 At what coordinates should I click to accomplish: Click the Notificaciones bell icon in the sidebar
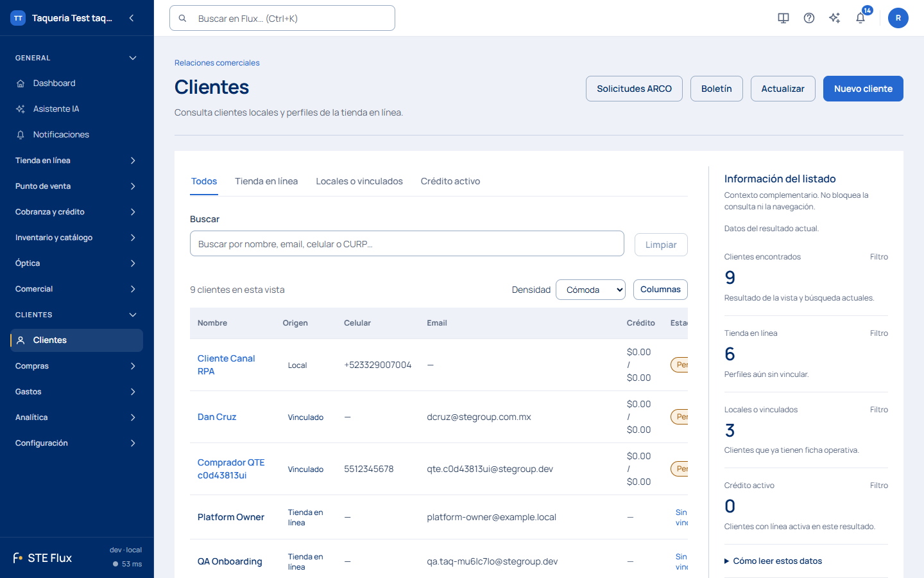tap(21, 135)
